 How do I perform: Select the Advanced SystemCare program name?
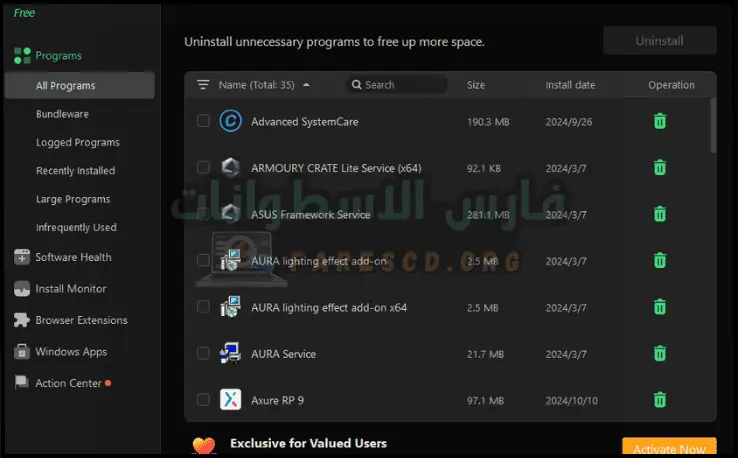pos(305,121)
